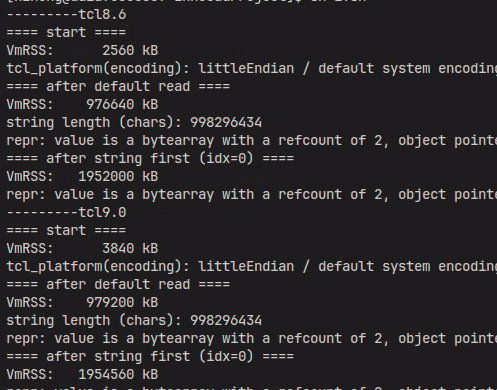Click string length 998296434 line in tcl8.6 section
The width and height of the screenshot is (497, 390).
pyautogui.click(x=134, y=123)
